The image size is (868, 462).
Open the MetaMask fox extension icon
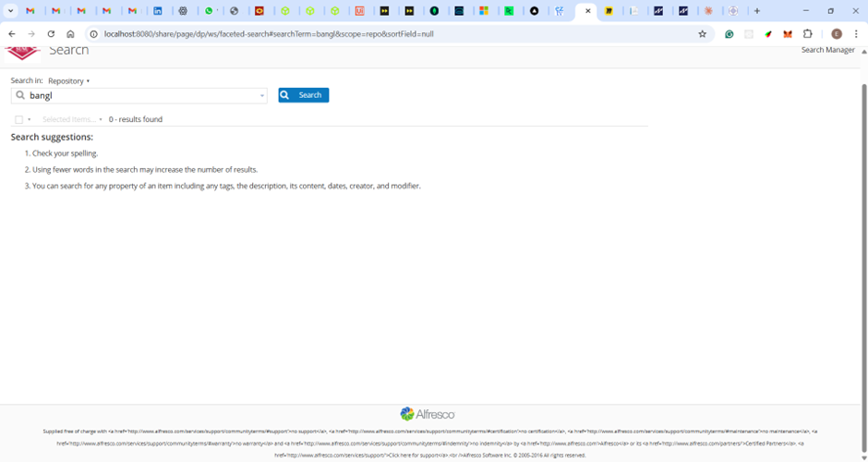pyautogui.click(x=787, y=34)
